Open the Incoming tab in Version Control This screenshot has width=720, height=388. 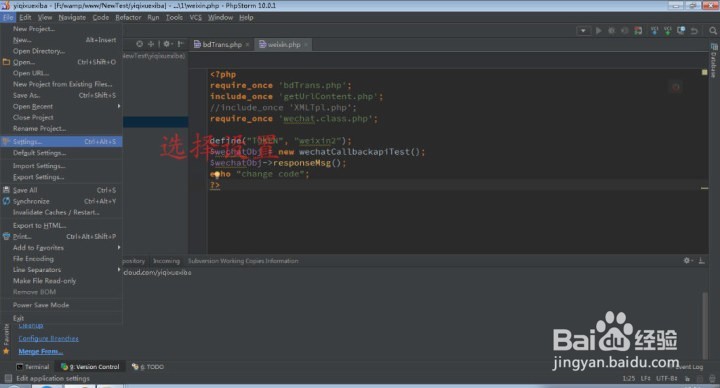point(166,261)
